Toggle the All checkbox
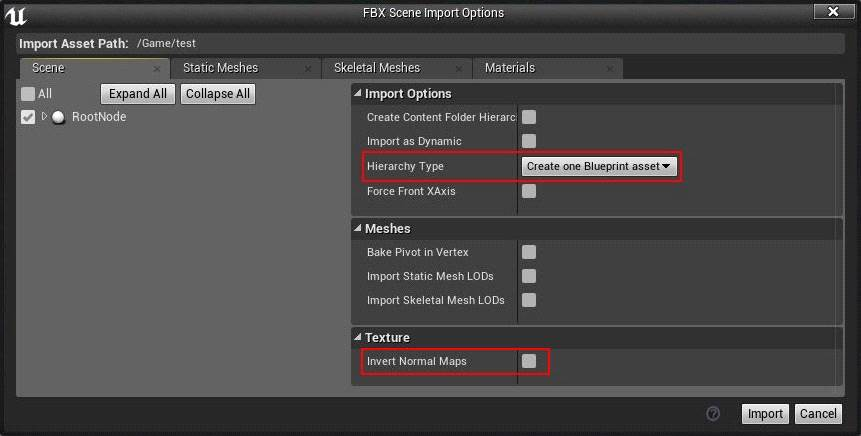The height and width of the screenshot is (436, 861). pyautogui.click(x=28, y=94)
